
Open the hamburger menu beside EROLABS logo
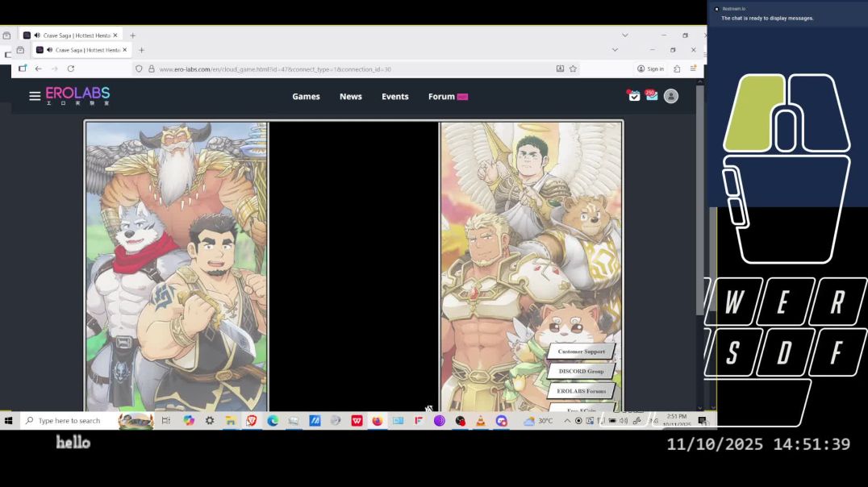tap(35, 96)
